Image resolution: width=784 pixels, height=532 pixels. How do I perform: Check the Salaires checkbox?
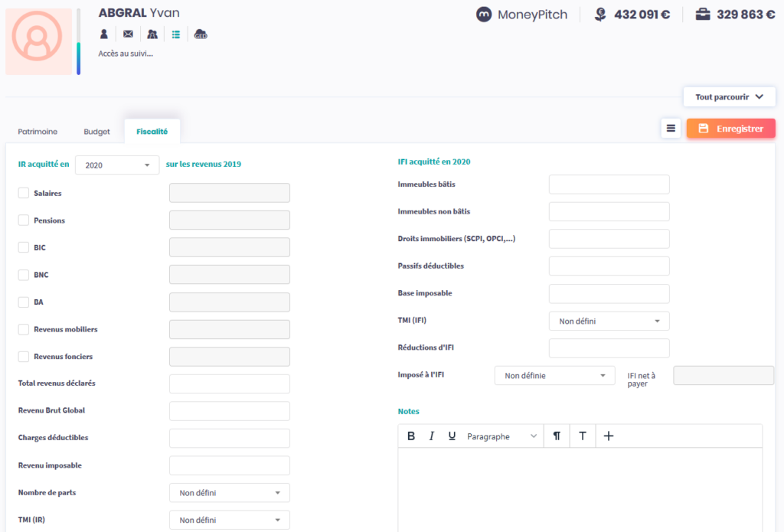point(24,194)
